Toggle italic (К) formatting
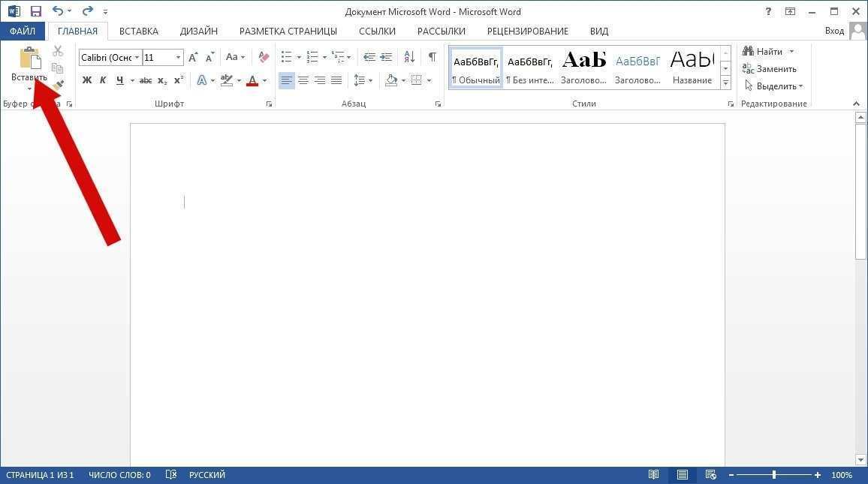The width and height of the screenshot is (868, 484). [104, 80]
